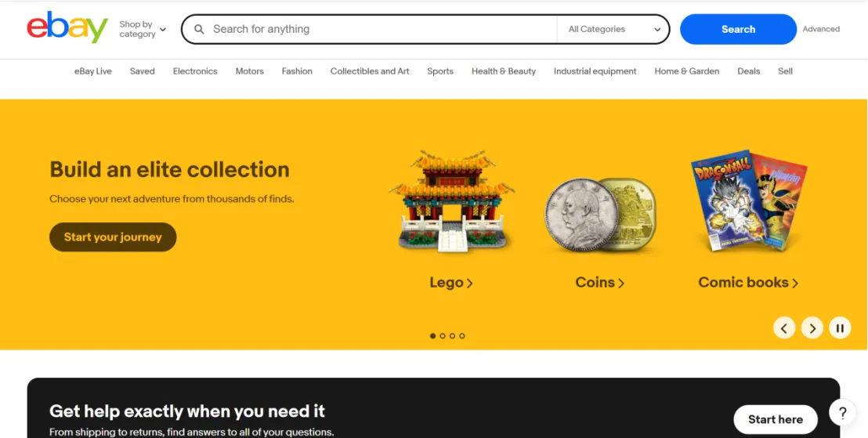Expand the Shop by category dropdown
This screenshot has height=438, width=868.
coord(143,29)
